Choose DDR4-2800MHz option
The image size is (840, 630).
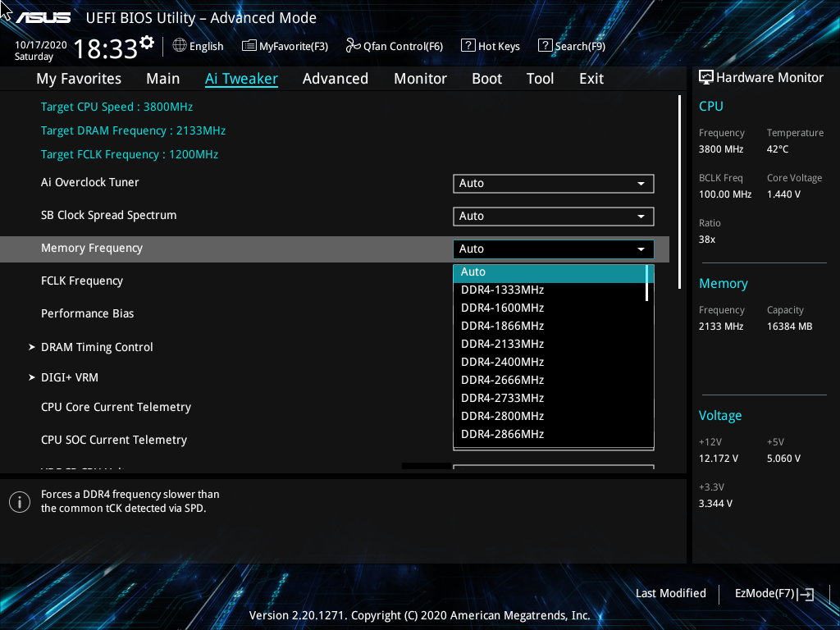pyautogui.click(x=550, y=416)
